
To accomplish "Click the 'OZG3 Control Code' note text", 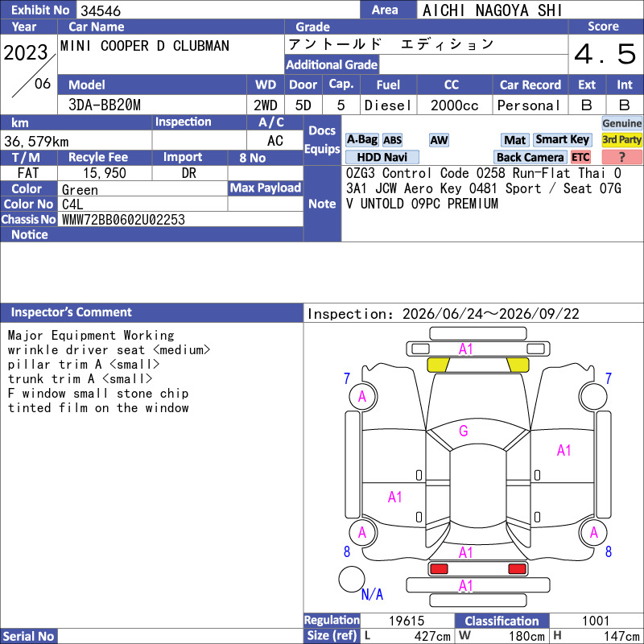I will tap(407, 173).
